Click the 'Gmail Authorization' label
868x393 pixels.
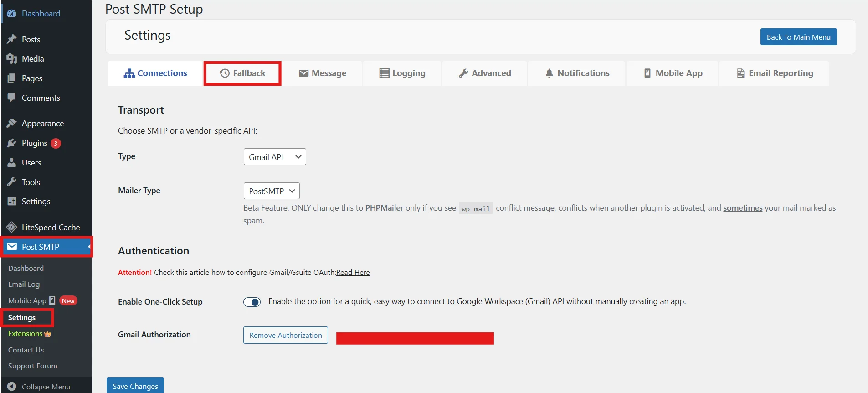click(x=154, y=335)
